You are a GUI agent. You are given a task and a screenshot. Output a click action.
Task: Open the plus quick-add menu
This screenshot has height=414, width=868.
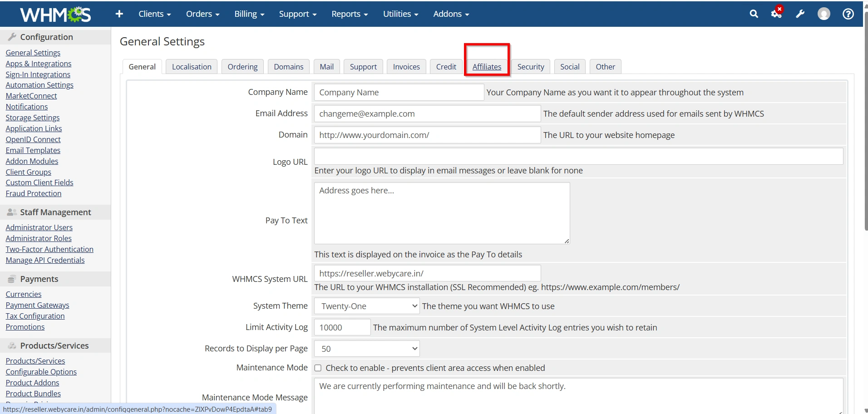119,14
